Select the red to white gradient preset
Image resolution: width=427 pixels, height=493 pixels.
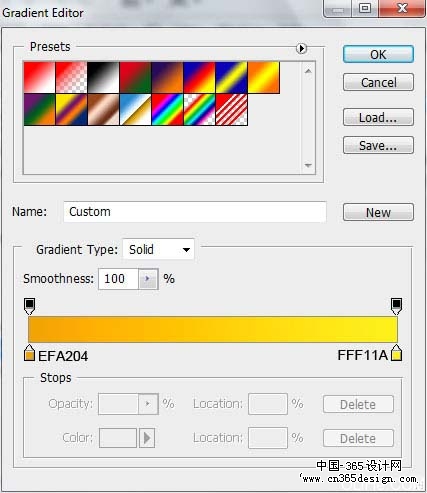[39, 77]
